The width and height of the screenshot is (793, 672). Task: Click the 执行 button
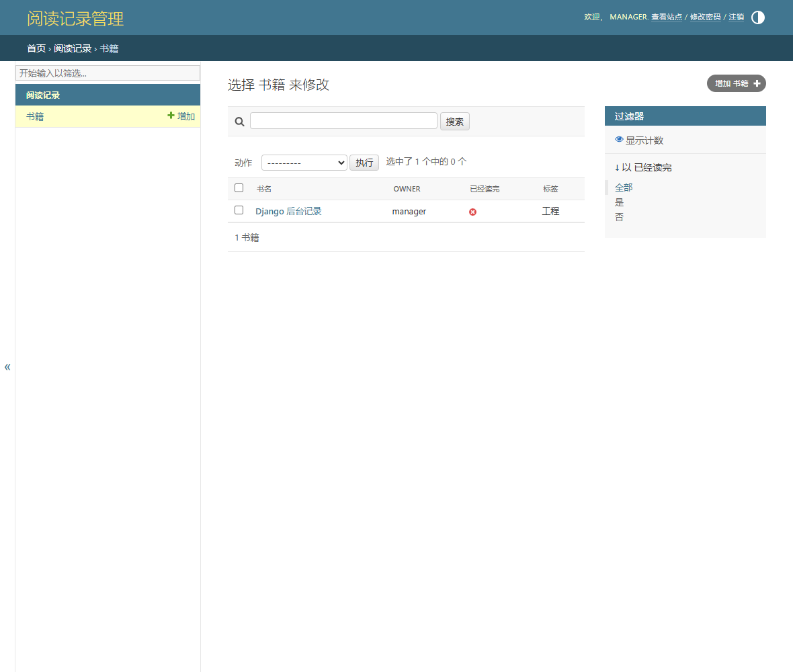point(364,163)
